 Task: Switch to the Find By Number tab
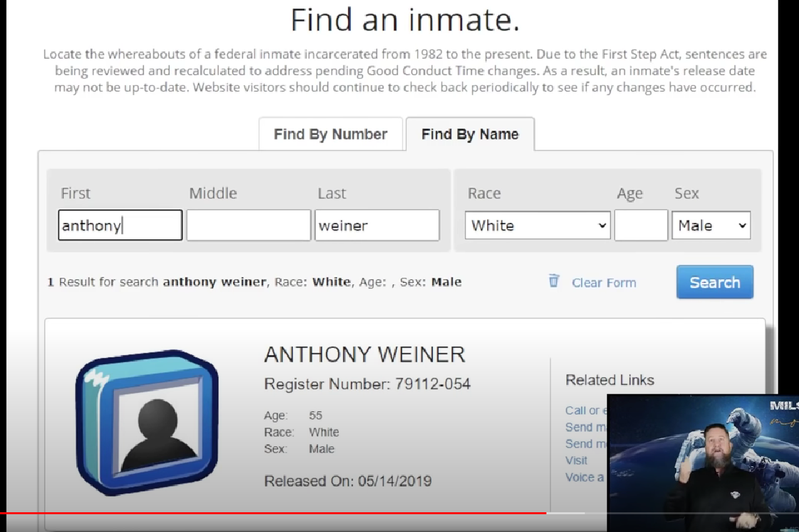point(330,134)
